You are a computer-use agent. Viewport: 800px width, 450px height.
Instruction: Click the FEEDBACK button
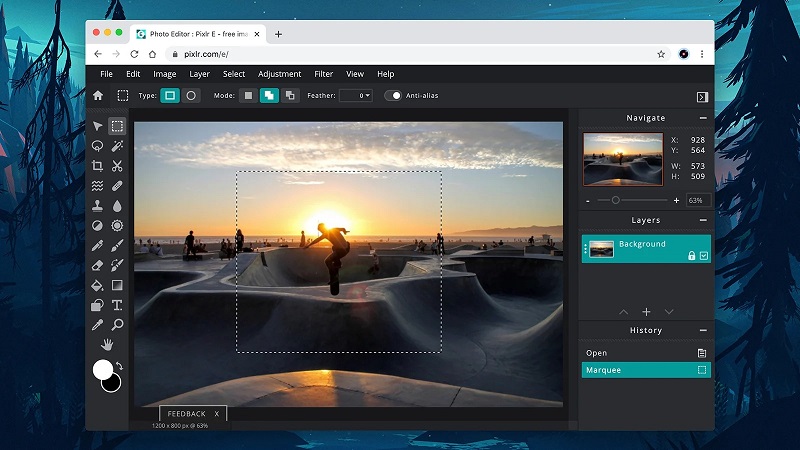point(186,413)
